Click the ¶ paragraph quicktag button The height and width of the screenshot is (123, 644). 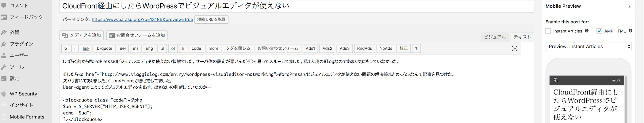[x=416, y=48]
